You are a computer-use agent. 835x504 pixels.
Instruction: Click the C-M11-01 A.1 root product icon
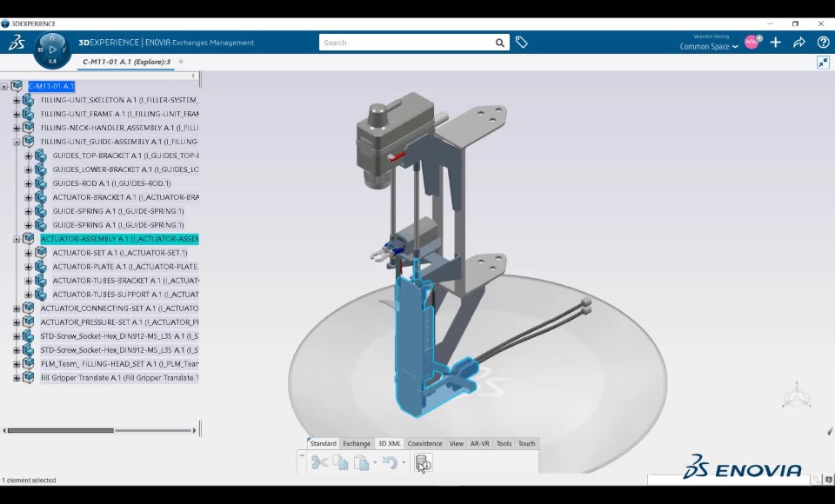point(17,86)
